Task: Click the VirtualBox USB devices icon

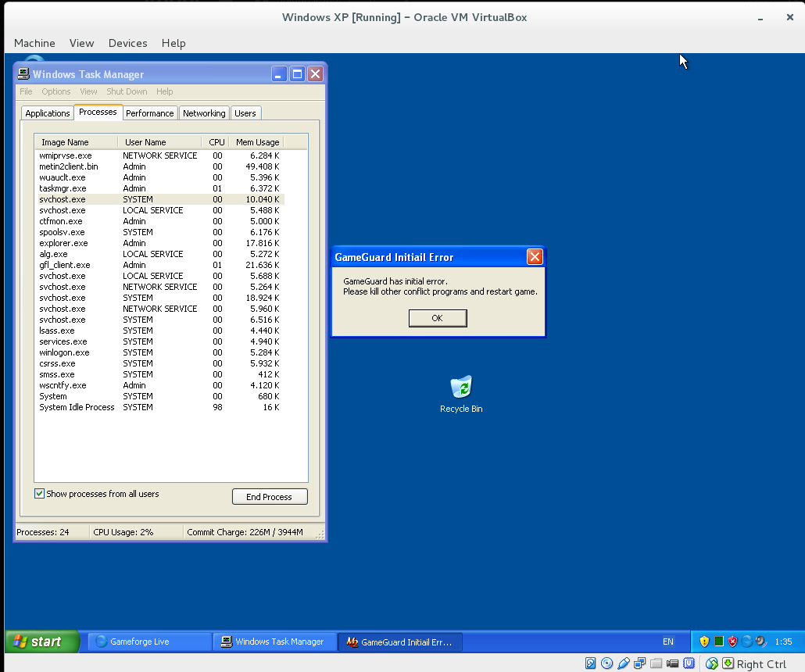Action: click(623, 663)
